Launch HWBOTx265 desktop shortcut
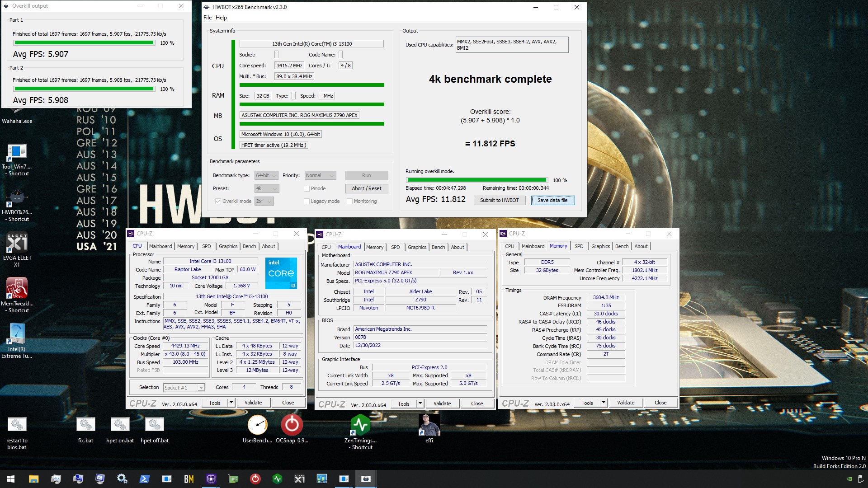The width and height of the screenshot is (868, 488). pos(17,205)
